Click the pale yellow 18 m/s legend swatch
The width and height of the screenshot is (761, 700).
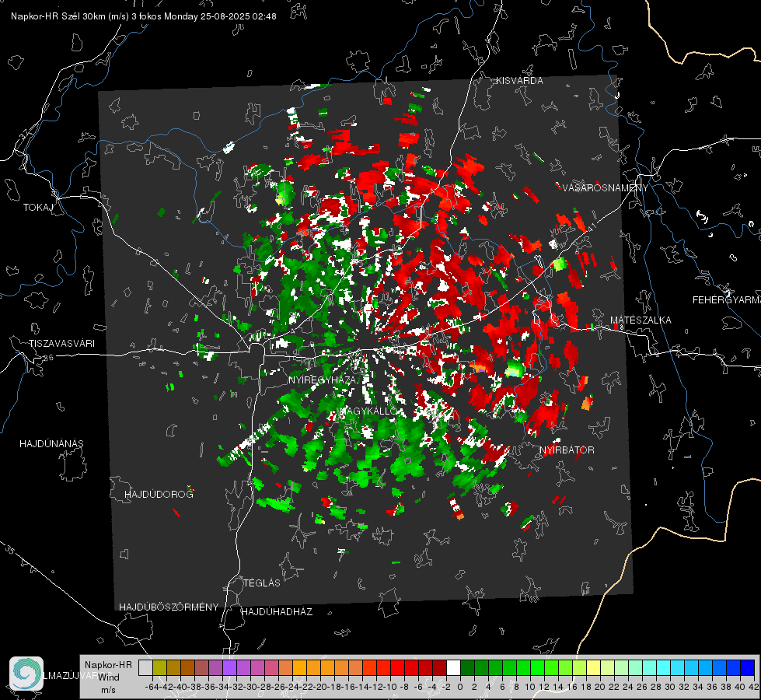click(593, 667)
